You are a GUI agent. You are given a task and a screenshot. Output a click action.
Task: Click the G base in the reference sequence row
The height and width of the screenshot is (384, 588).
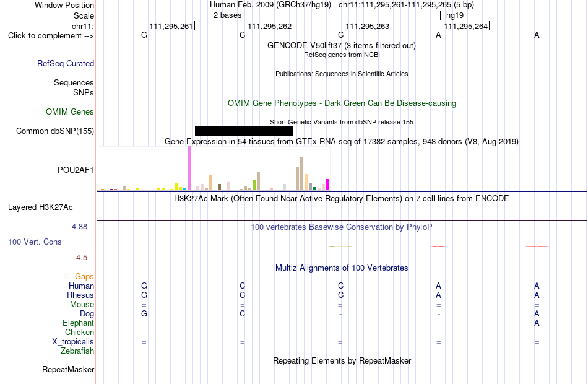pos(144,35)
